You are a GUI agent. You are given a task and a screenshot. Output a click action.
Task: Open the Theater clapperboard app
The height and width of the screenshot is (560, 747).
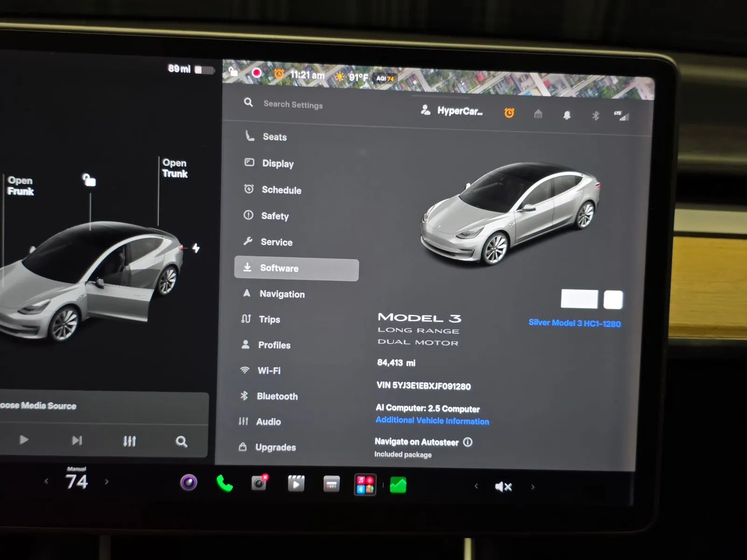tap(296, 484)
